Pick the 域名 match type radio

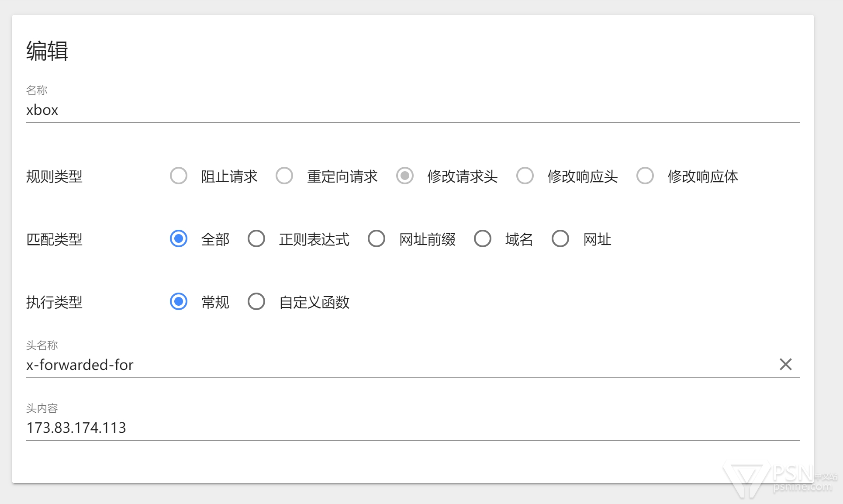point(483,239)
